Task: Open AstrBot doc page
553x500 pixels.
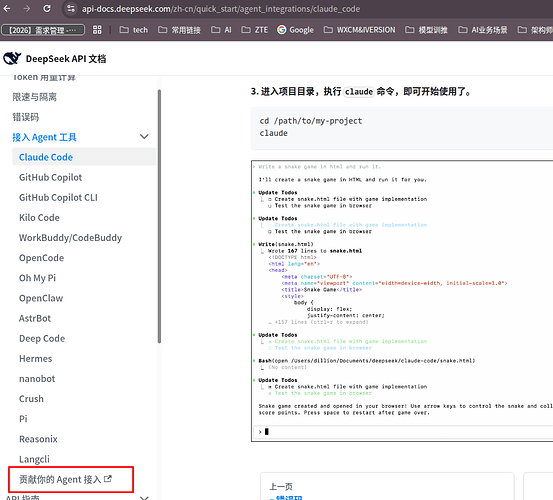Action: [x=35, y=318]
